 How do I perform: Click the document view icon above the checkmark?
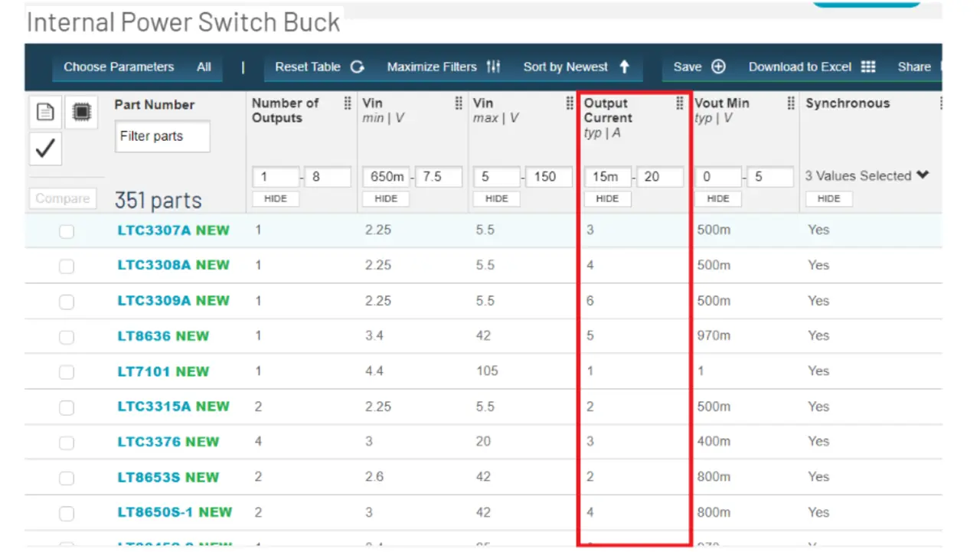[x=45, y=113]
